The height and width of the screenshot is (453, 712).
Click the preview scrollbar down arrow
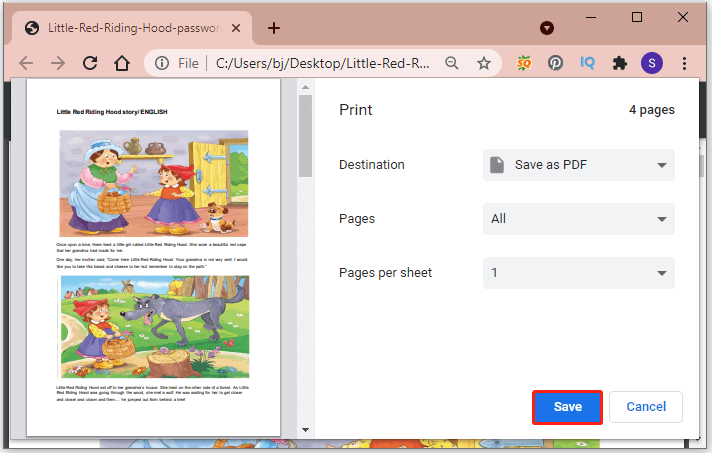306,429
